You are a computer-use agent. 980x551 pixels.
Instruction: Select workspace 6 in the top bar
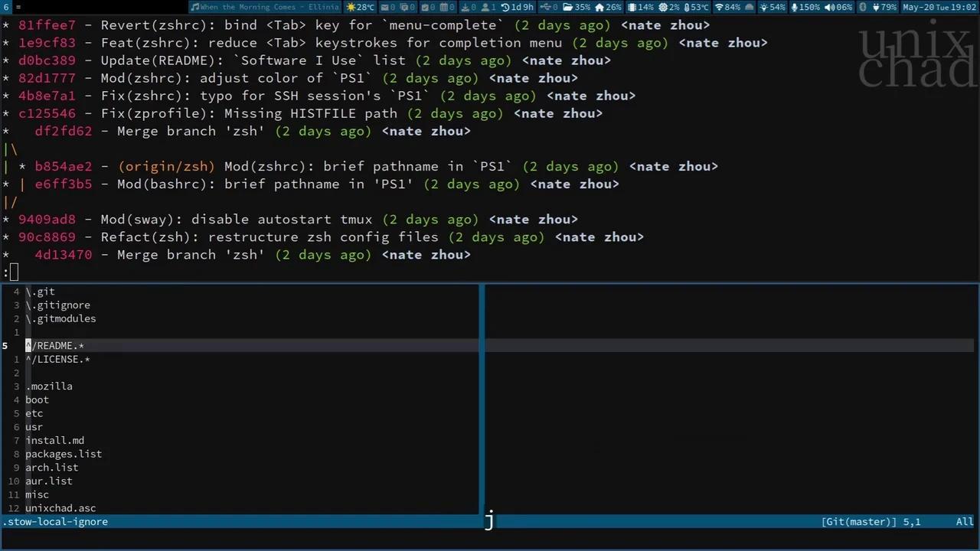(7, 7)
